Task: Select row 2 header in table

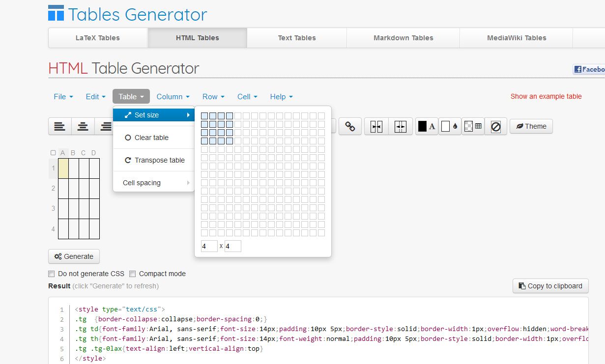Action: (53, 188)
